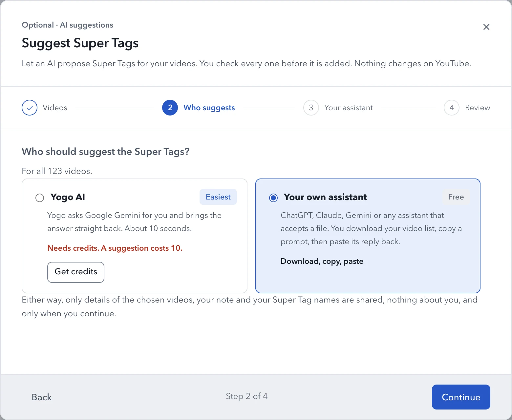Click the Yogo asks Google Gemini description
Image resolution: width=512 pixels, height=420 pixels.
pos(134,222)
